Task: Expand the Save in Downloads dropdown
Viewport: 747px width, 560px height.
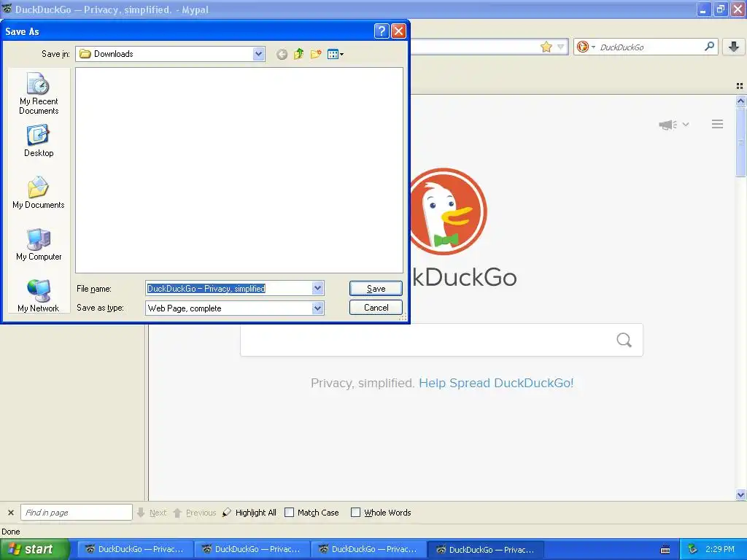Action: [259, 54]
